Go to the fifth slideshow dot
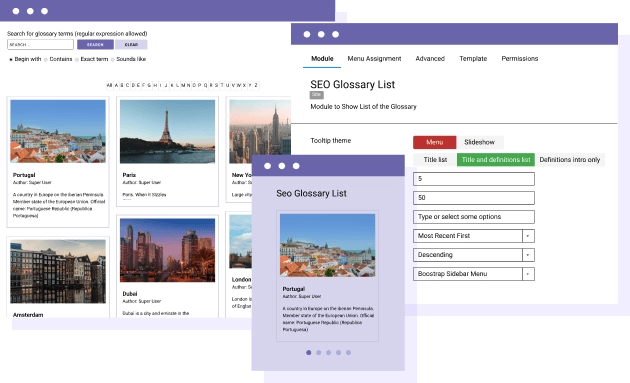630x383 pixels. pyautogui.click(x=348, y=352)
